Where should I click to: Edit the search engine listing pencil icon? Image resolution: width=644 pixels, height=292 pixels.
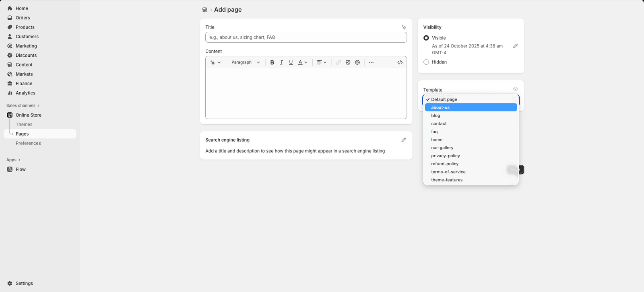click(x=404, y=140)
